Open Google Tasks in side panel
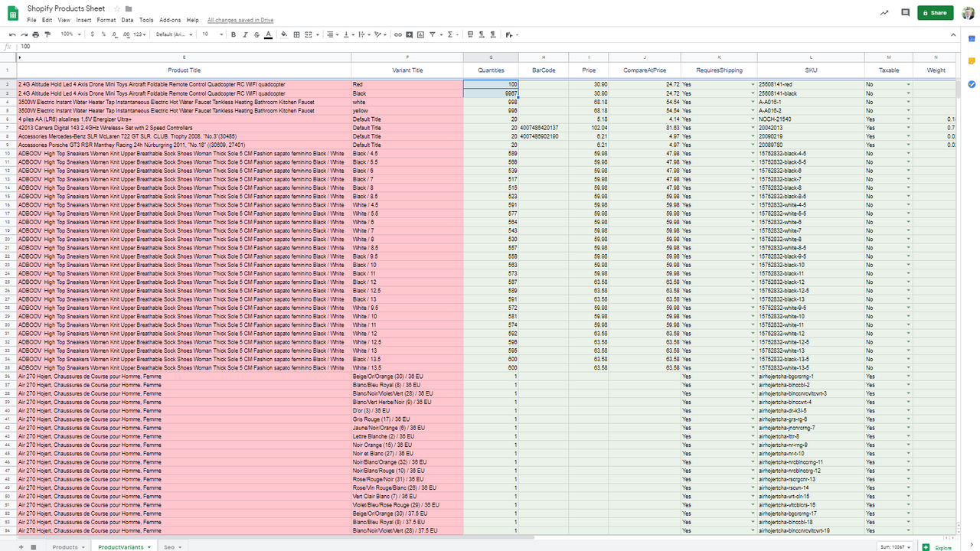Viewport: 980px width, 551px height. pyautogui.click(x=971, y=84)
